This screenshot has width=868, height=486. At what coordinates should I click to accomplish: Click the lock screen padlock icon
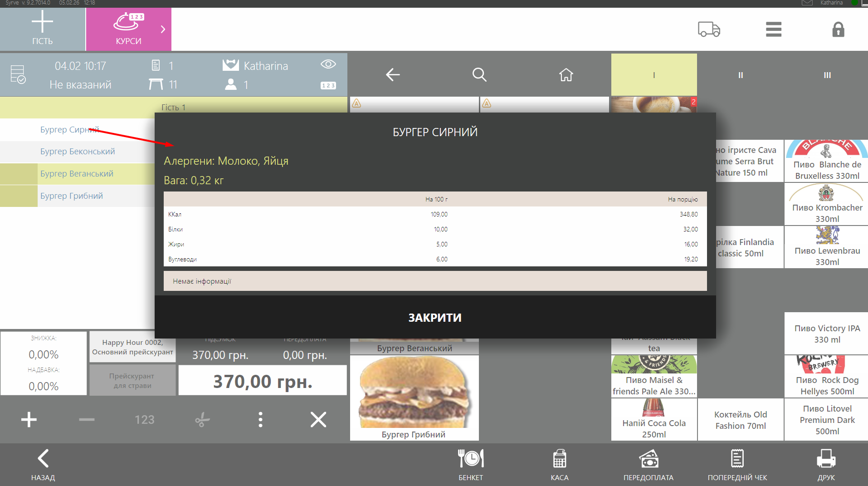(838, 29)
